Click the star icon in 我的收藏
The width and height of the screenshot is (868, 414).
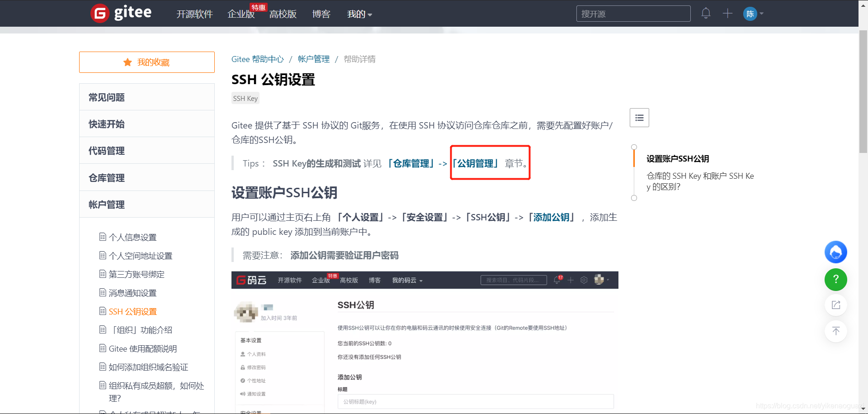(128, 62)
